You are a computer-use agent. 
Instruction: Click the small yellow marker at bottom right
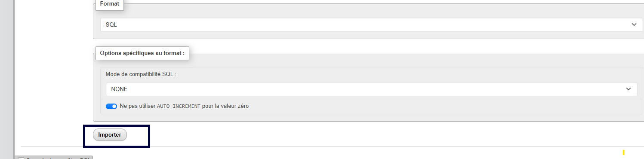623,152
